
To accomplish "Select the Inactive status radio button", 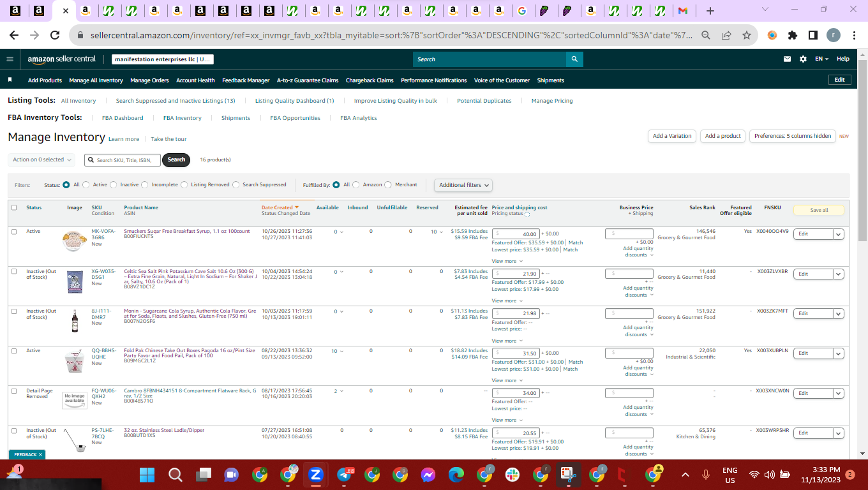I will (x=114, y=185).
